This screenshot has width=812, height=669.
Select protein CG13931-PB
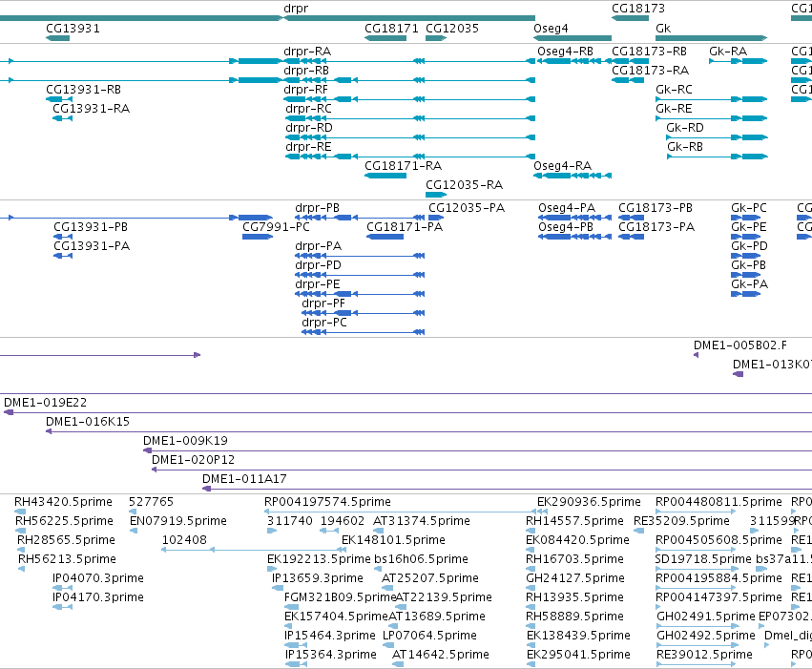[x=90, y=227]
